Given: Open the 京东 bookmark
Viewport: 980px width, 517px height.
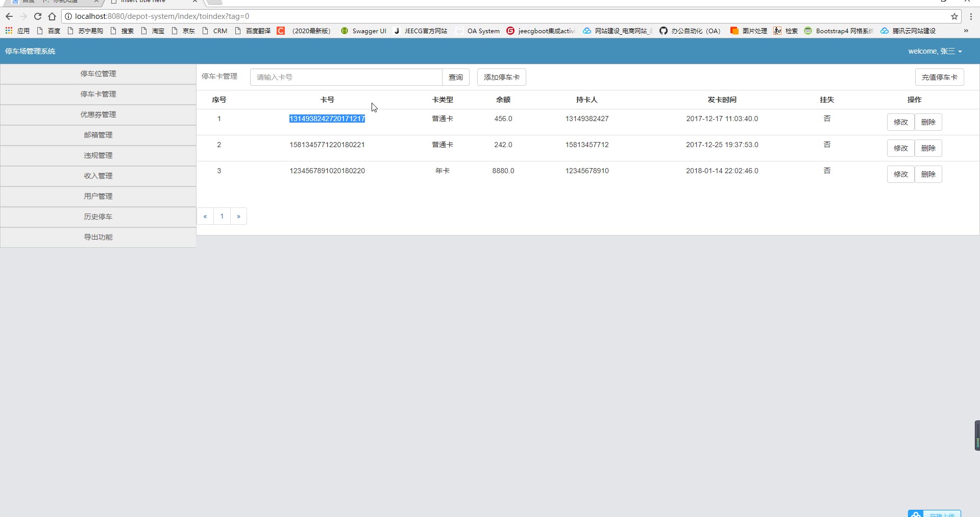Looking at the screenshot, I should [x=183, y=31].
